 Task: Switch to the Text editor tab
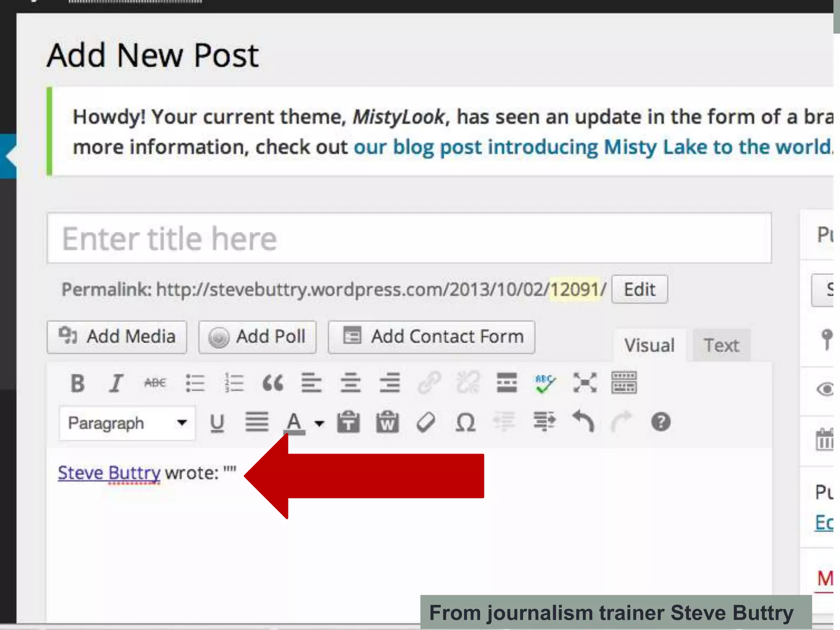coord(721,345)
